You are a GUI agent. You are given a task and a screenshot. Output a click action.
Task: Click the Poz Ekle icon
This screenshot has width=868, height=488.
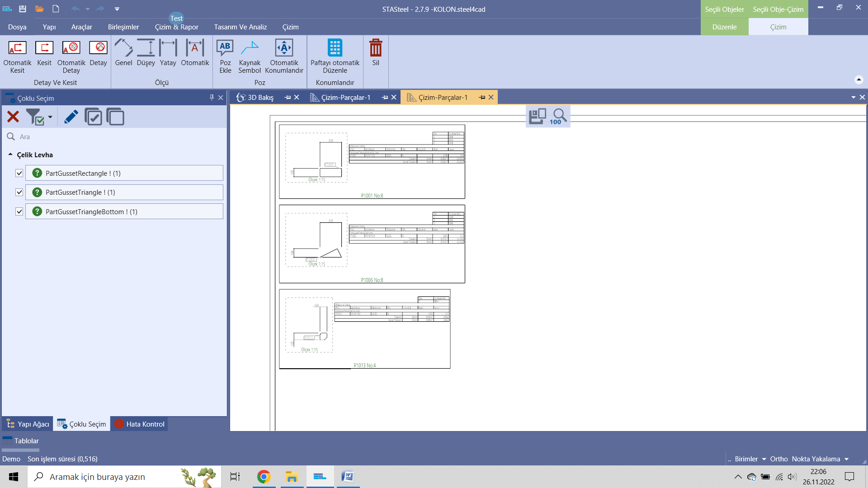225,48
